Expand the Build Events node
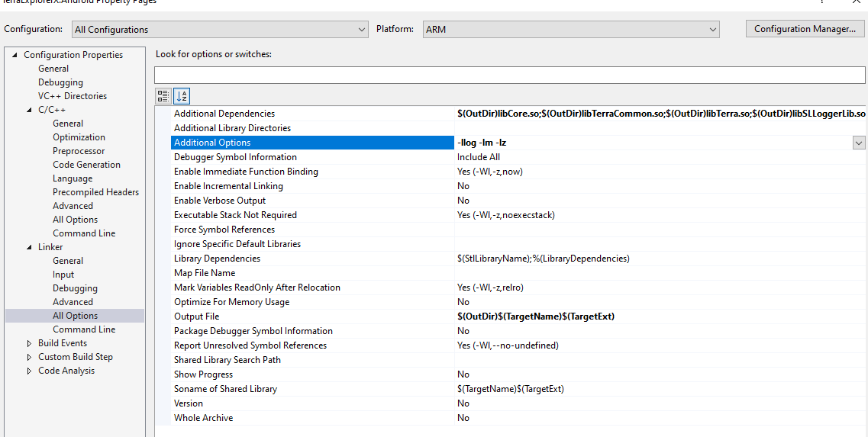Viewport: 868px width, 437px height. (x=29, y=343)
